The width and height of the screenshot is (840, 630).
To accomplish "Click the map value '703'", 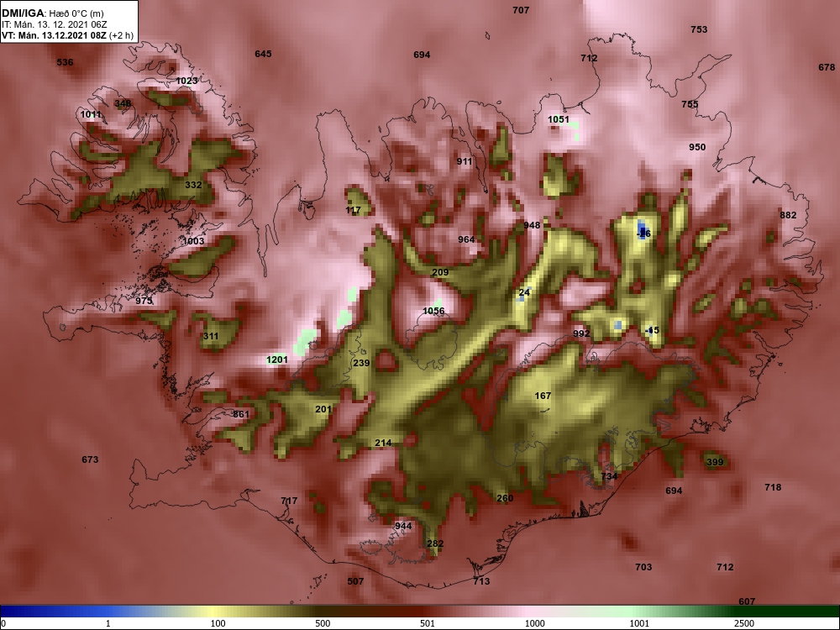I will 643,567.
